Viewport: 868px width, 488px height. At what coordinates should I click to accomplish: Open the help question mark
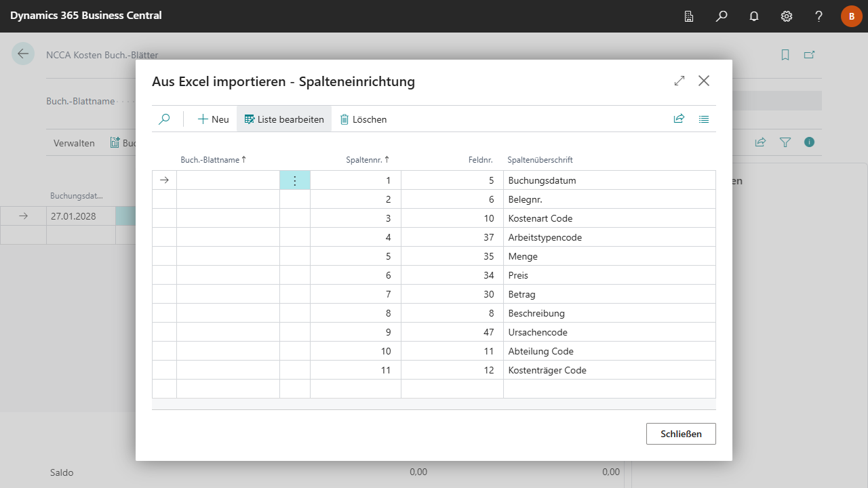pyautogui.click(x=819, y=16)
